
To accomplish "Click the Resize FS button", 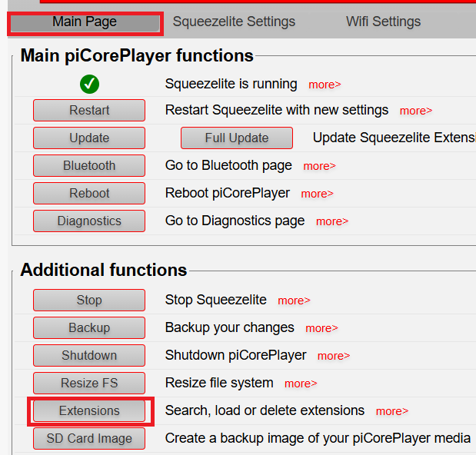I will [x=89, y=384].
